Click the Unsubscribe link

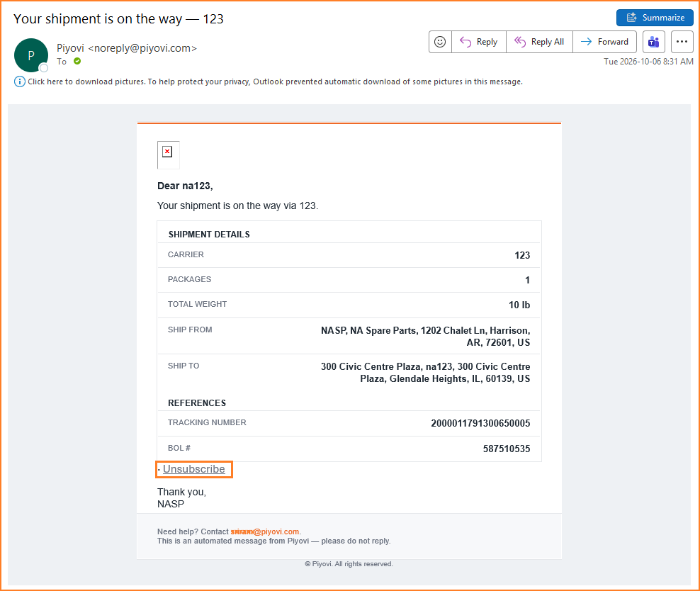point(193,469)
